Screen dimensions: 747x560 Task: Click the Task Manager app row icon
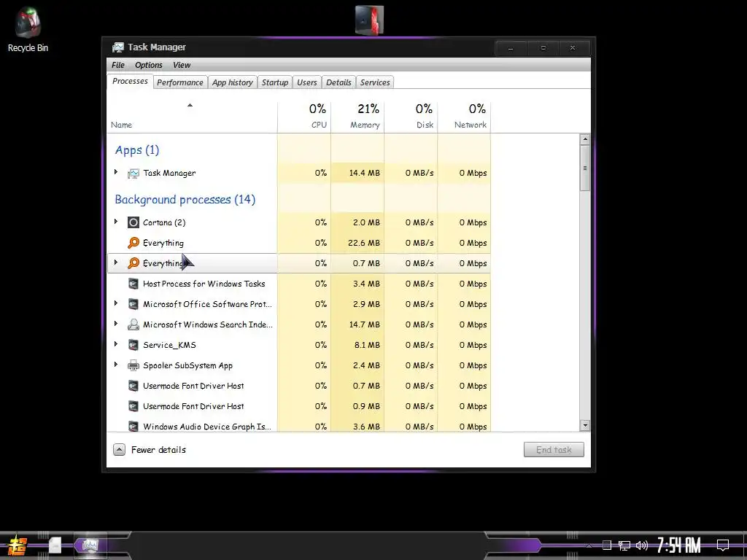coord(133,174)
